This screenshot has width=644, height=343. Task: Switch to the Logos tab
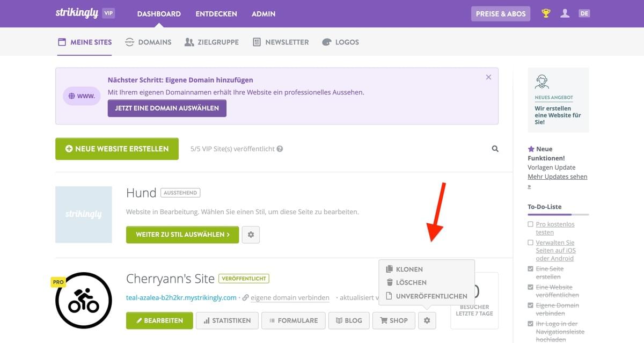pos(340,42)
